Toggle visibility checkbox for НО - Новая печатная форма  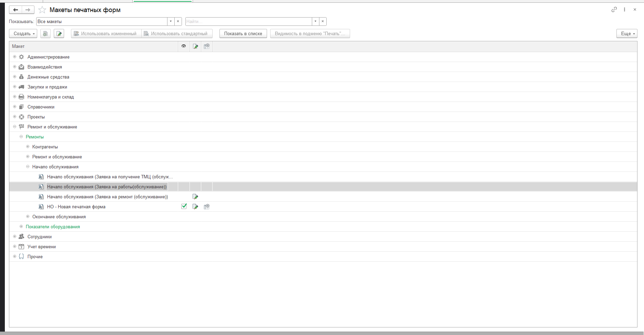(184, 206)
